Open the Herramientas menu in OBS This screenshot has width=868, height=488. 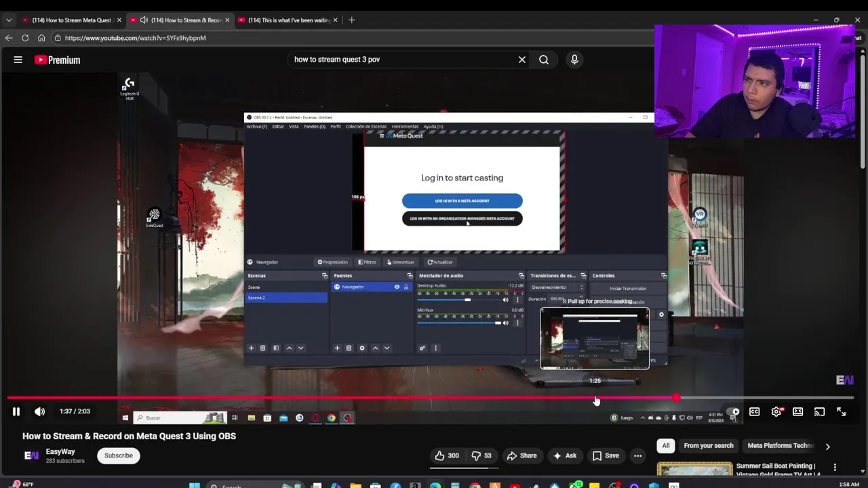point(405,127)
